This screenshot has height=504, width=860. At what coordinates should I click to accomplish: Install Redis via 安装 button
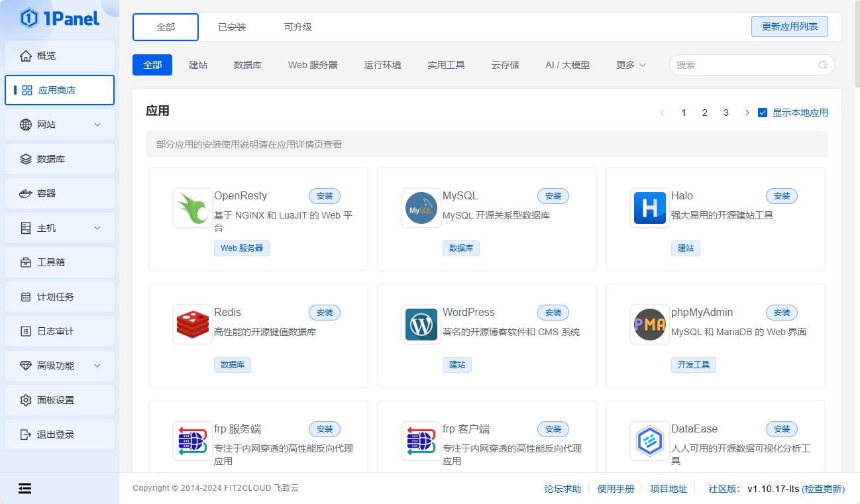[x=325, y=313]
